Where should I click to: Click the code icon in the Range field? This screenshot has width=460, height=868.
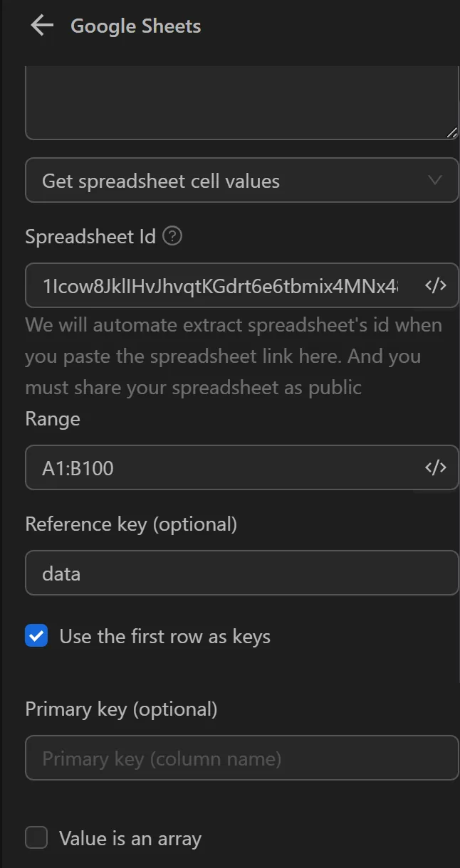[437, 467]
